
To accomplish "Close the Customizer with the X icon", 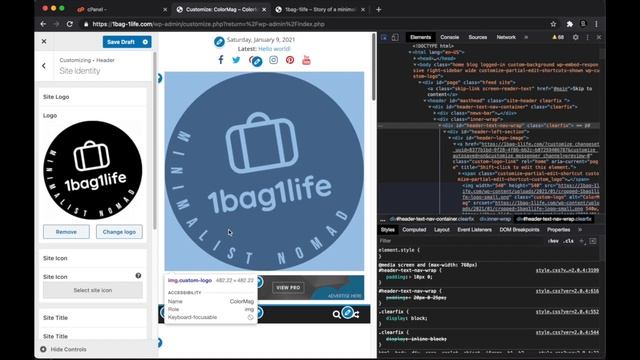I will tap(44, 42).
